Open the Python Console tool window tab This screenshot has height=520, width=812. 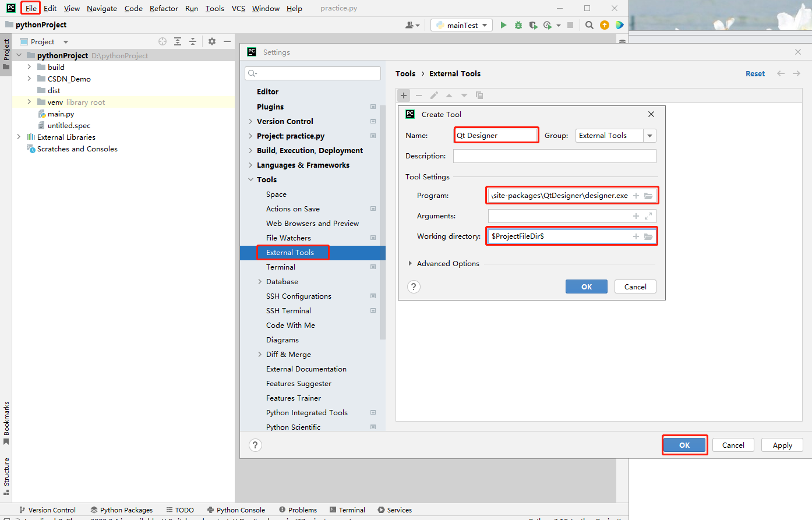[236, 510]
